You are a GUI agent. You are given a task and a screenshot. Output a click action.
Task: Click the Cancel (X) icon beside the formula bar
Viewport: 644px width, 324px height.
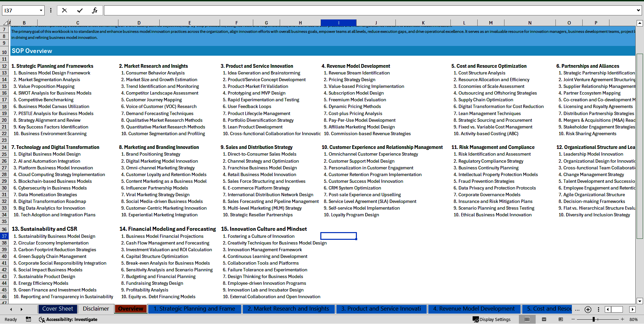click(64, 10)
